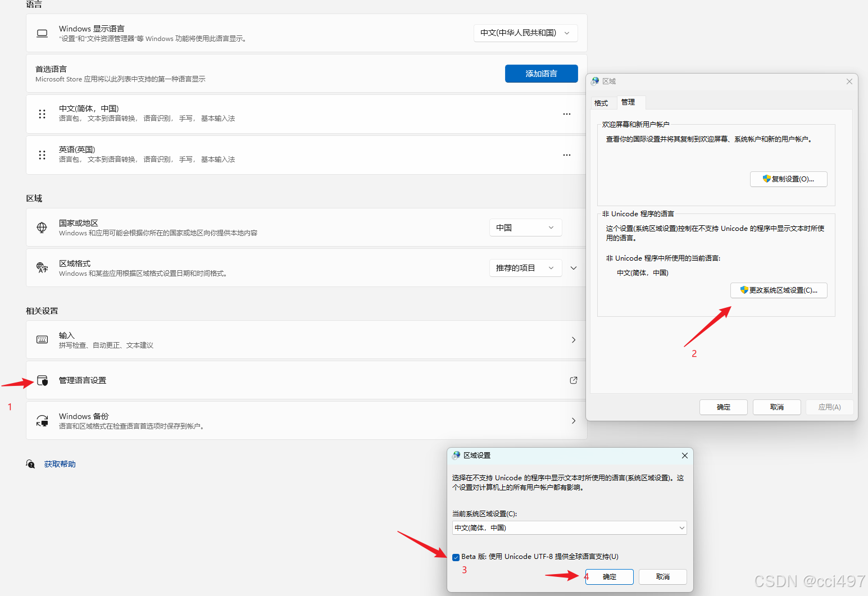Image resolution: width=868 pixels, height=596 pixels.
Task: Close the 区域设置 dialog
Action: (x=684, y=456)
